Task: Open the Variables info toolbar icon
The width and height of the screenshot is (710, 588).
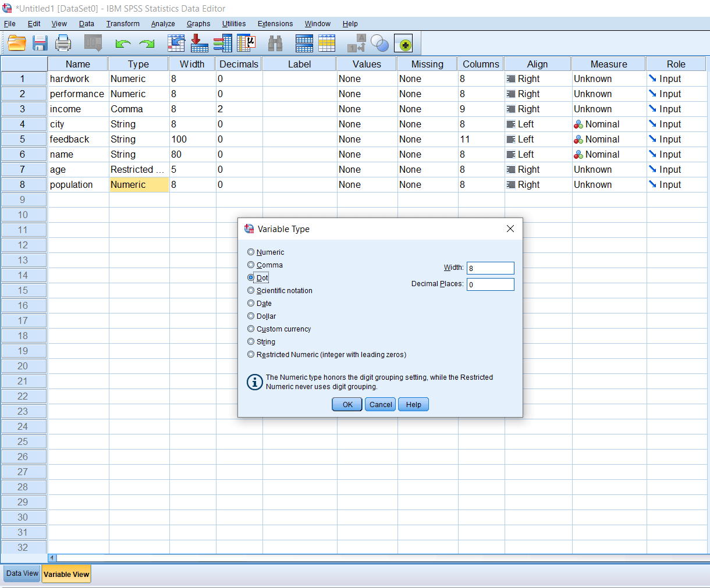Action: pyautogui.click(x=222, y=44)
